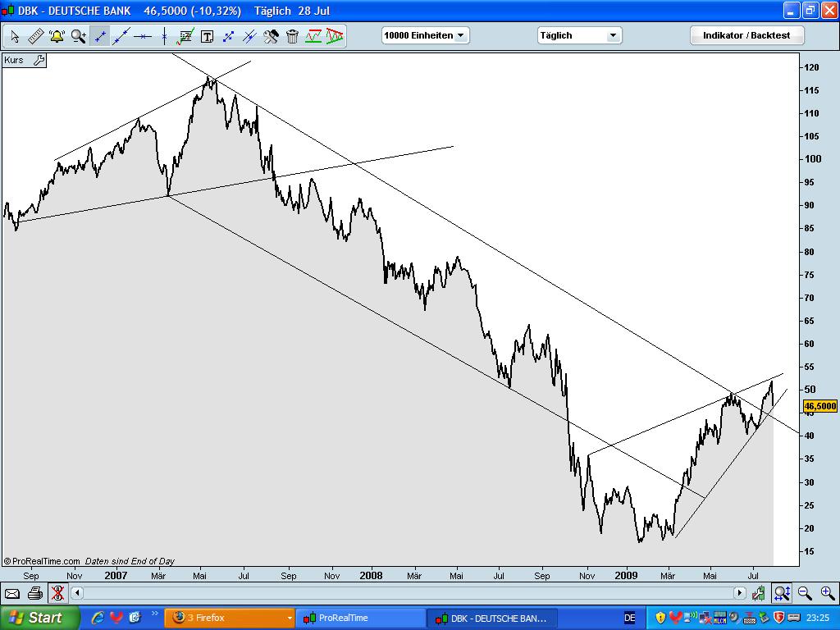This screenshot has width=840, height=630.
Task: Launch Internet Explorer from quick launch
Action: coord(98,618)
